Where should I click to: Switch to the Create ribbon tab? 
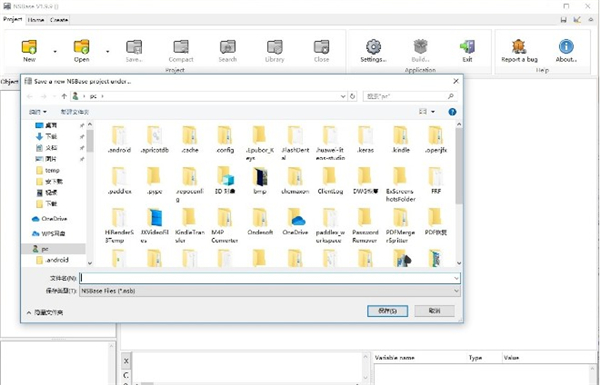(x=59, y=20)
